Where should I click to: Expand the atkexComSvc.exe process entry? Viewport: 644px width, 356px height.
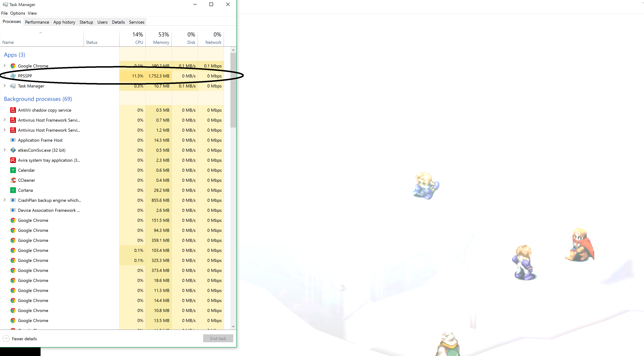pos(4,150)
